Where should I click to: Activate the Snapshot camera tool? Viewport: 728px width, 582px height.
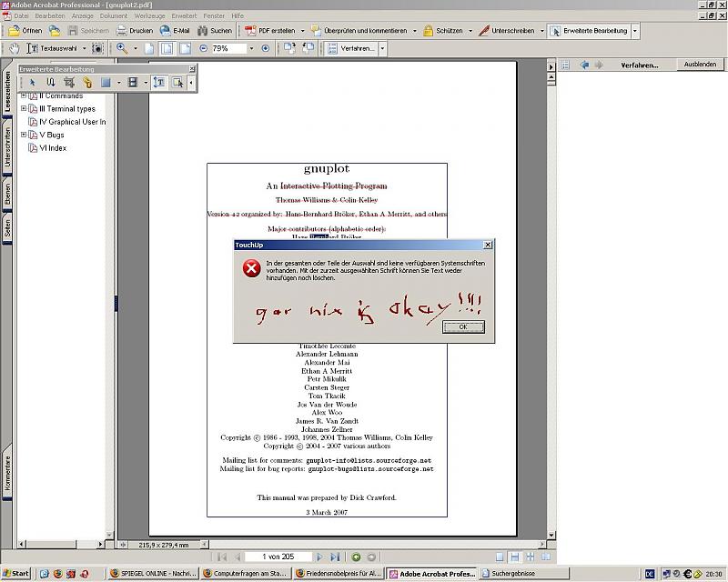(97, 48)
